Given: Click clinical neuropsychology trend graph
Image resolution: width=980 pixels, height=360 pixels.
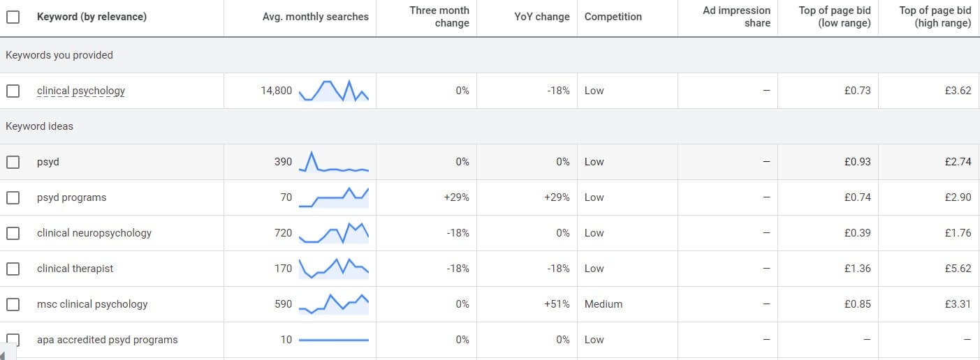Looking at the screenshot, I should (x=333, y=233).
